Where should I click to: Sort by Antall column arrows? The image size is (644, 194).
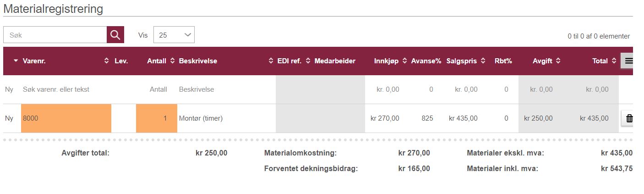(x=172, y=61)
